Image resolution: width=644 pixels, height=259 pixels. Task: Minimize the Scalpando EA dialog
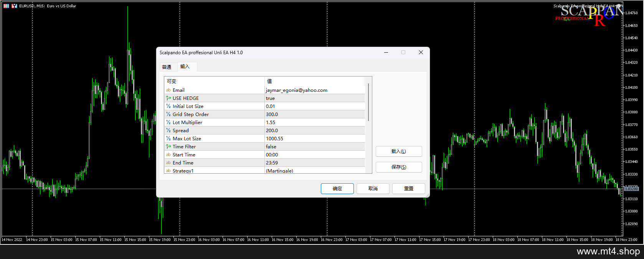point(386,53)
